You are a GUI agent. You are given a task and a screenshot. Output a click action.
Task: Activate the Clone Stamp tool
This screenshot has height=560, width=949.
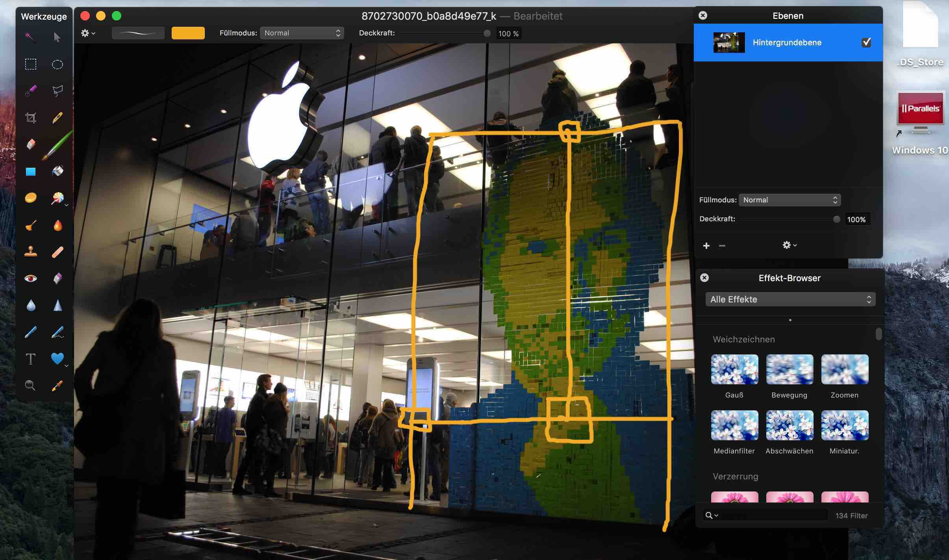click(30, 252)
